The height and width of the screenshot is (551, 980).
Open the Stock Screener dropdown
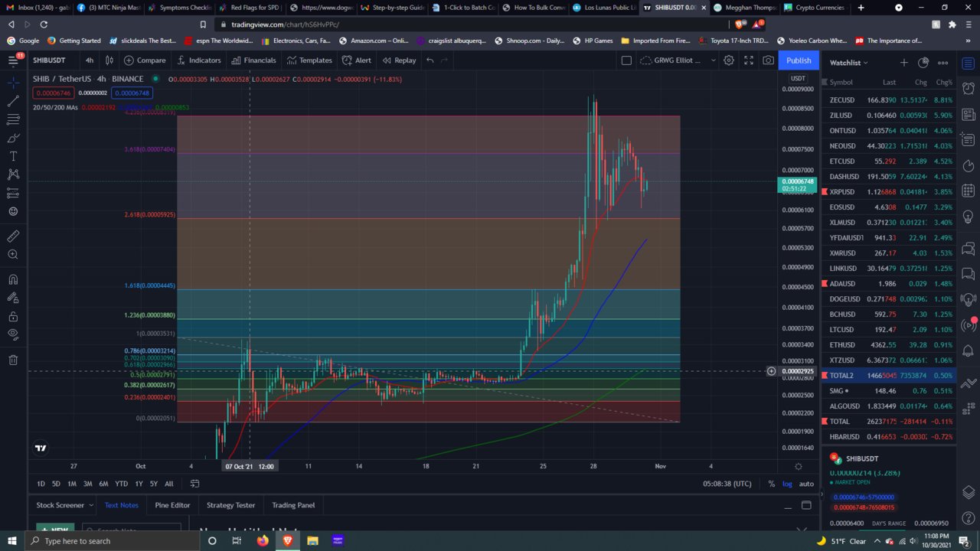pos(65,505)
